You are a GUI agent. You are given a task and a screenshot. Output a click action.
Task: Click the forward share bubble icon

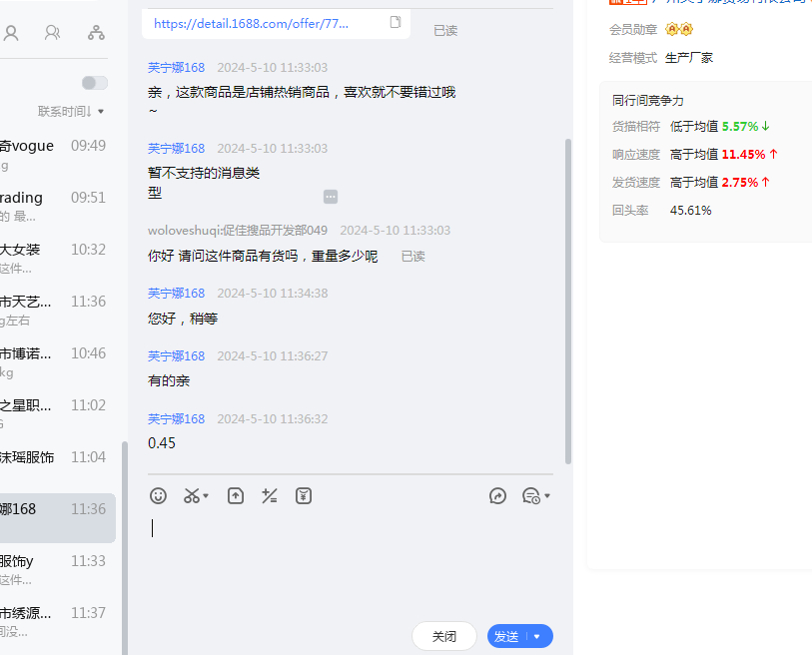[x=498, y=495]
